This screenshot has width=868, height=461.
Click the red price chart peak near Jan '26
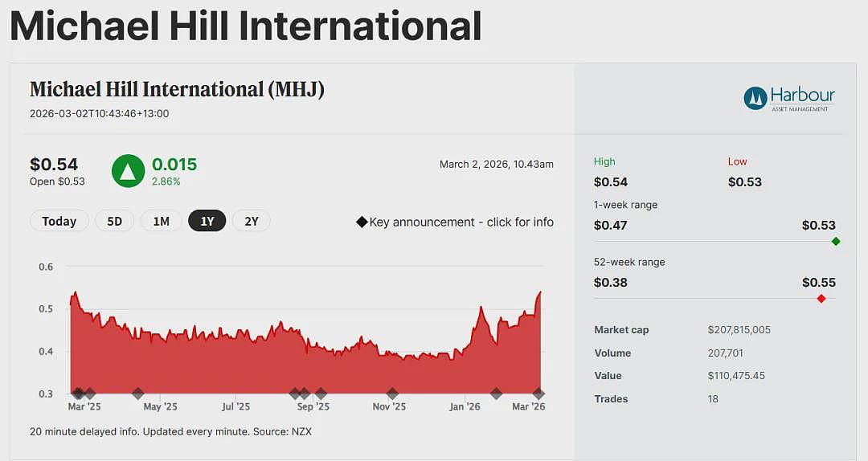pyautogui.click(x=481, y=308)
